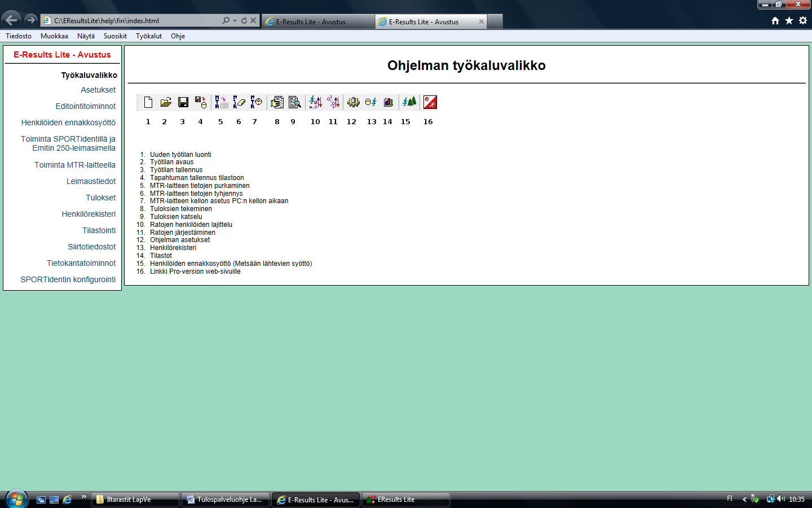Click the make results icon numbered 8
This screenshot has height=508, width=812.
[x=277, y=102]
